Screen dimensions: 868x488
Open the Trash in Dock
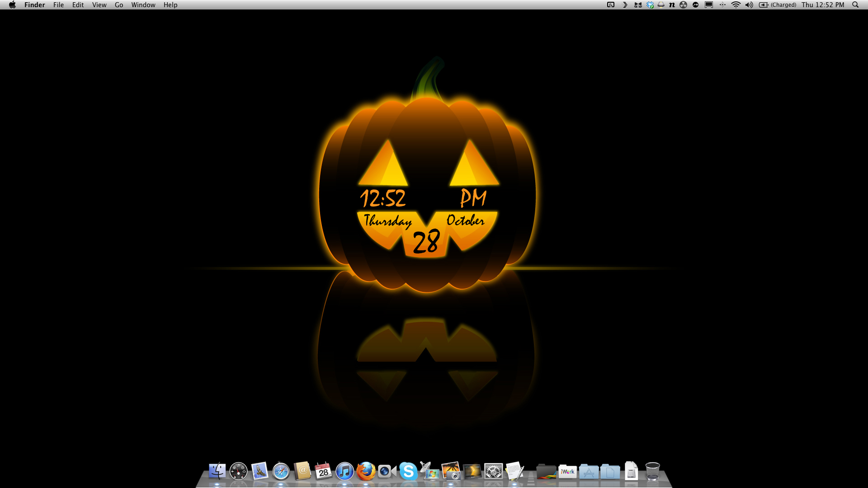[x=652, y=471]
